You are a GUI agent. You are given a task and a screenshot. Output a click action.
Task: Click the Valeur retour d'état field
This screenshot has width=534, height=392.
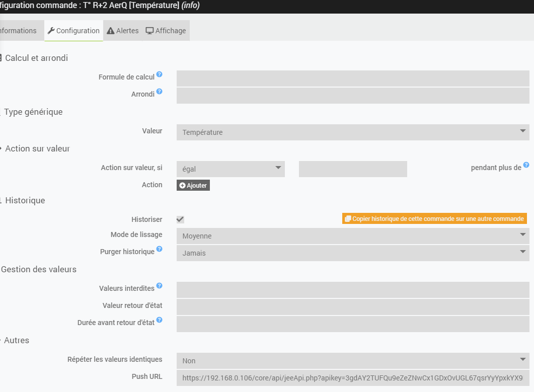click(352, 307)
